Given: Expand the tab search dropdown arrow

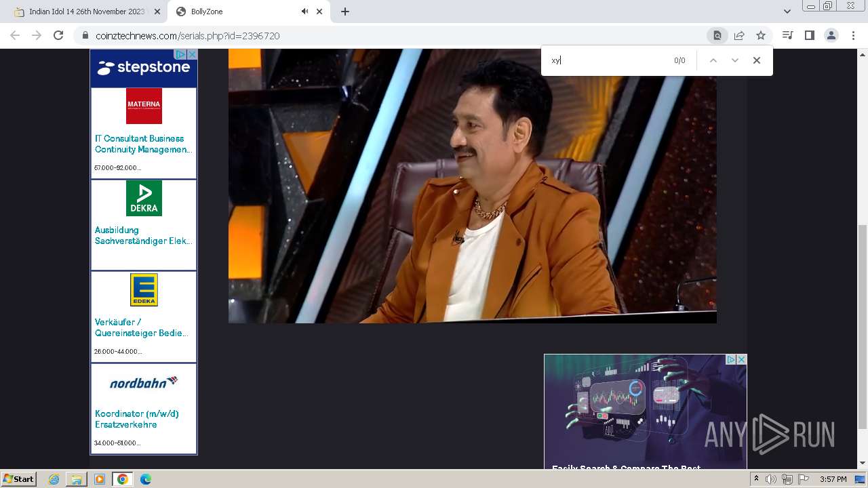Looking at the screenshot, I should coord(787,12).
